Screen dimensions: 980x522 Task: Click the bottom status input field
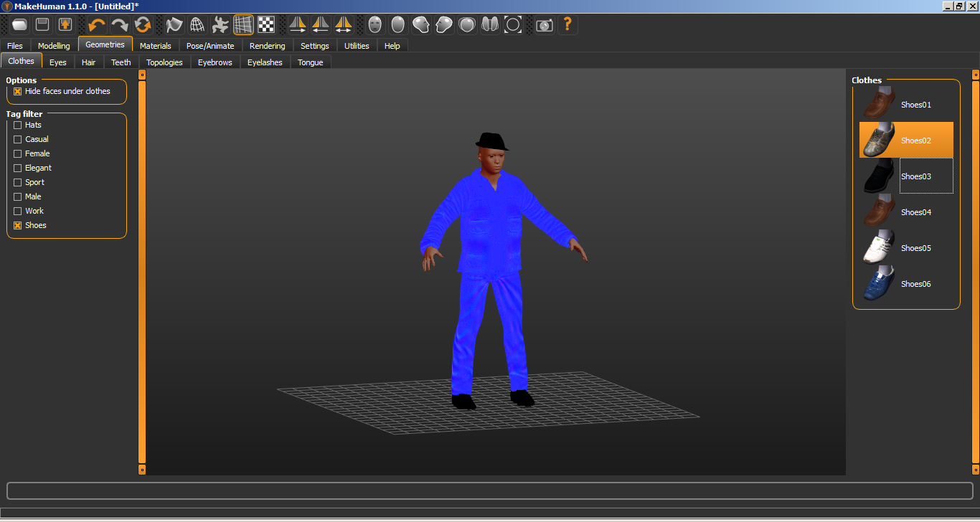[489, 491]
